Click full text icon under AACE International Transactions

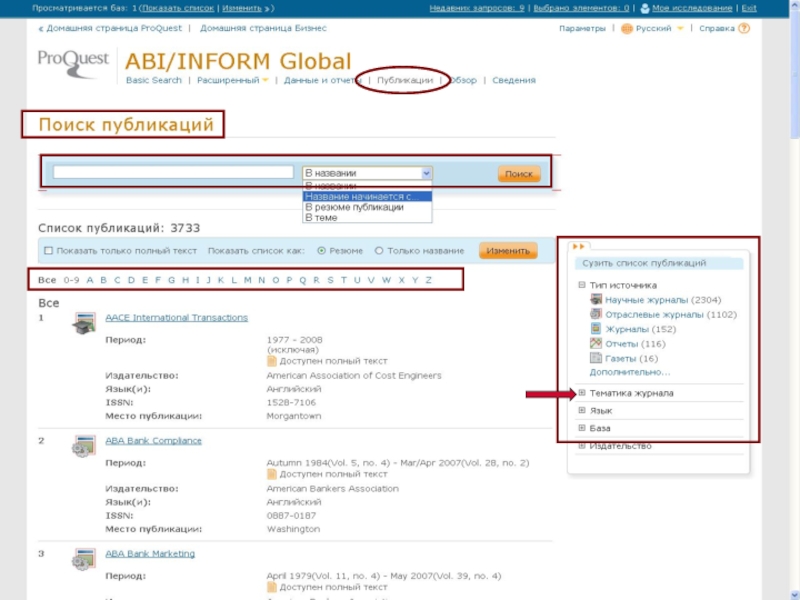[x=271, y=361]
